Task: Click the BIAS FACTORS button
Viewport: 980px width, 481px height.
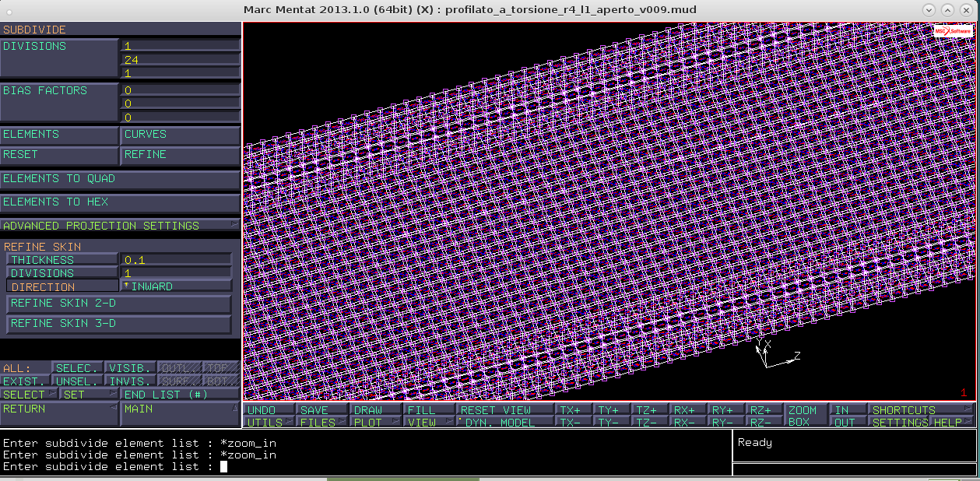Action: 59,103
